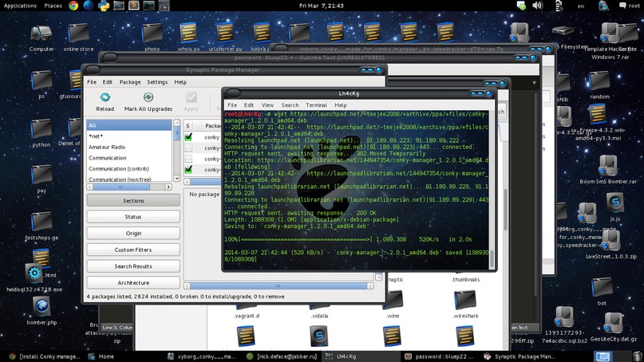The width and height of the screenshot is (644, 362).
Task: Toggle the fourth package's green status checkbox
Action: tap(188, 170)
